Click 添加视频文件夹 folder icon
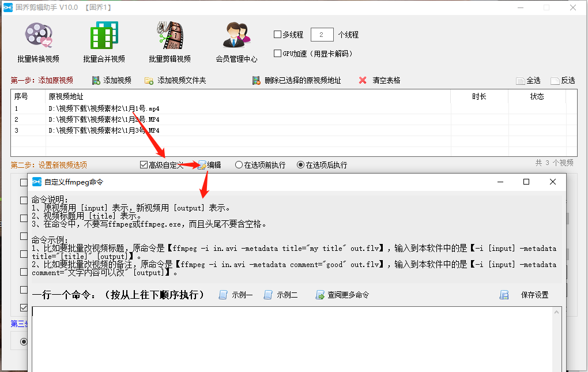Viewport: 588px width, 372px height. [x=149, y=81]
